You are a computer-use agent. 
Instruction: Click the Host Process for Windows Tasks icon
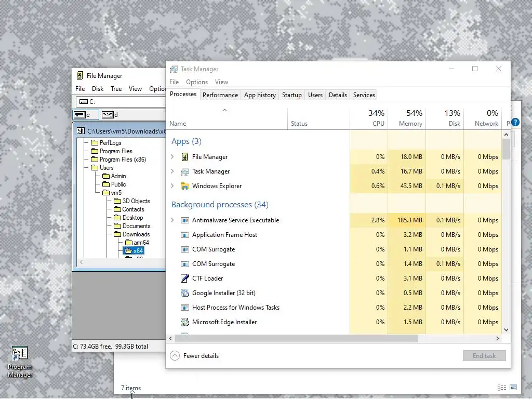point(184,308)
